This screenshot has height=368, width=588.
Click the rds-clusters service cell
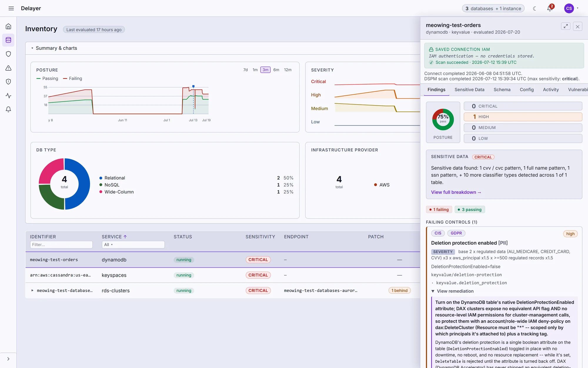[116, 291]
